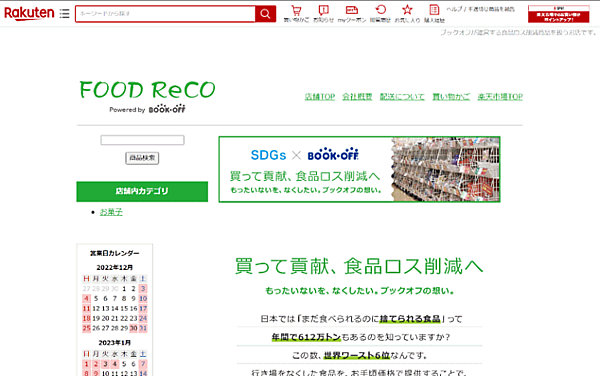Open the notifications (お知らせ) icon
The height and width of the screenshot is (376, 600).
324,13
